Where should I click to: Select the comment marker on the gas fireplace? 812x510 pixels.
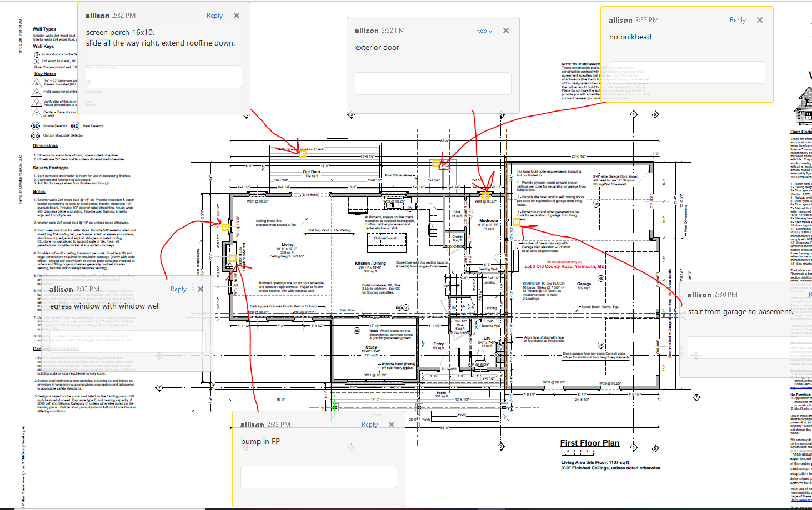tap(233, 258)
